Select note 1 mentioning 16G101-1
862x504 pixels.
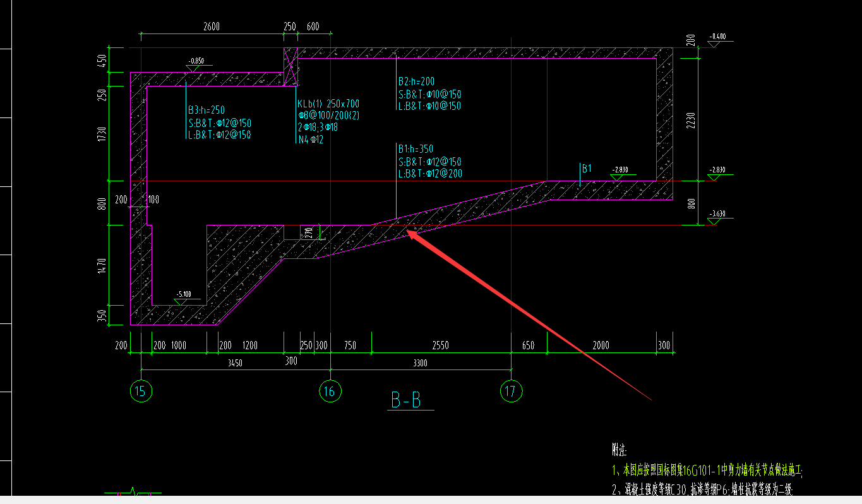(707, 470)
